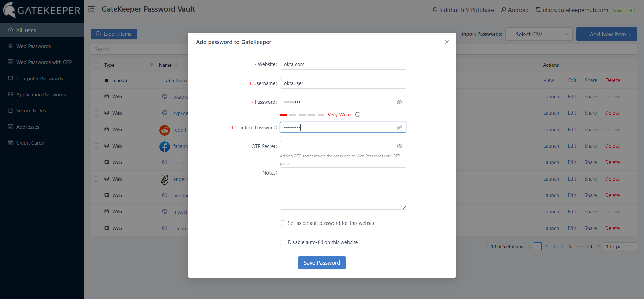Click into the Notes text area
This screenshot has height=299, width=644.
point(343,189)
